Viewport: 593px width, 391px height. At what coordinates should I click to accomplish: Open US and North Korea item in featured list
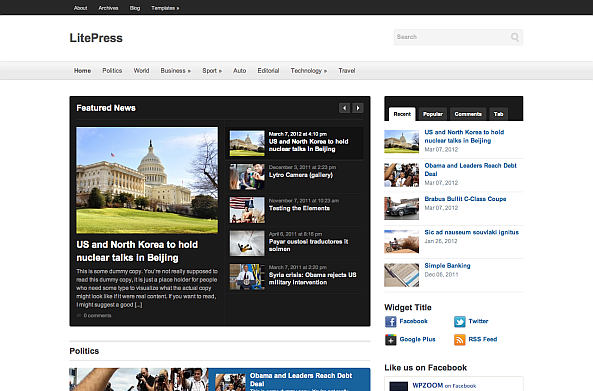[309, 145]
